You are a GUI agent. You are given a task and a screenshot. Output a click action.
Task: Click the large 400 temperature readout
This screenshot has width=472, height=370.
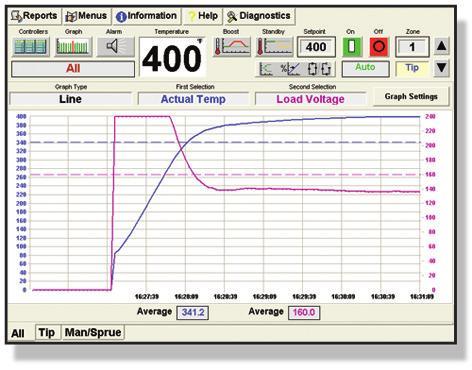click(x=172, y=57)
